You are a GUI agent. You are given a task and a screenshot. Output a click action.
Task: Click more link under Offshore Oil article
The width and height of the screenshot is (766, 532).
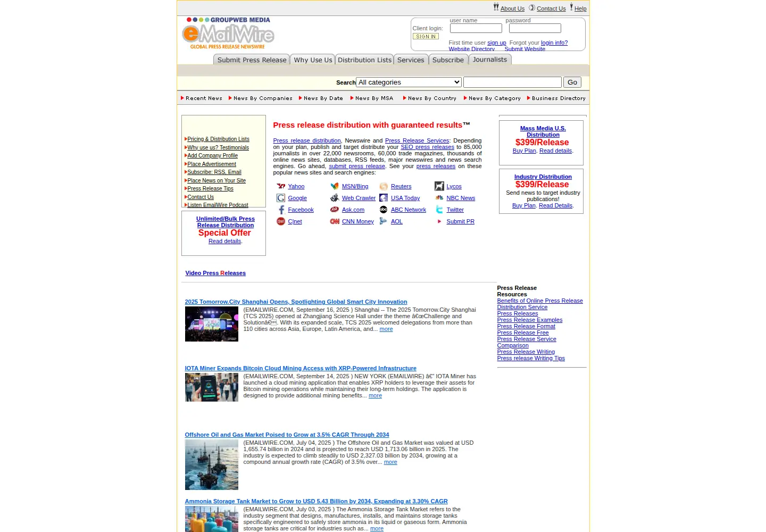click(390, 462)
